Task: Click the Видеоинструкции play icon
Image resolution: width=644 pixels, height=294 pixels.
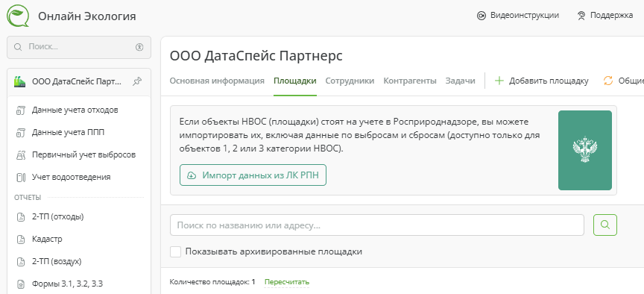Action: [481, 16]
